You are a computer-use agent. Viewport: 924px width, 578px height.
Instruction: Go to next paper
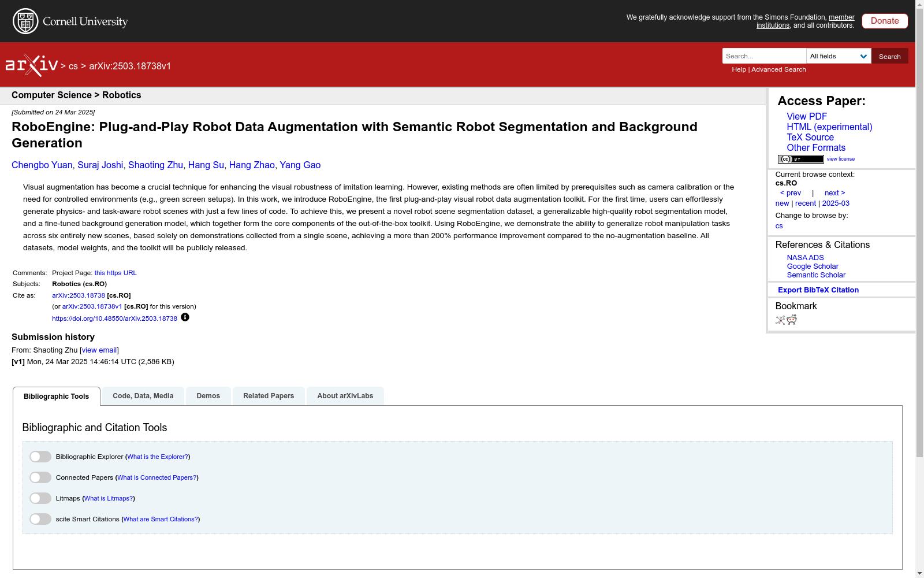pos(835,193)
